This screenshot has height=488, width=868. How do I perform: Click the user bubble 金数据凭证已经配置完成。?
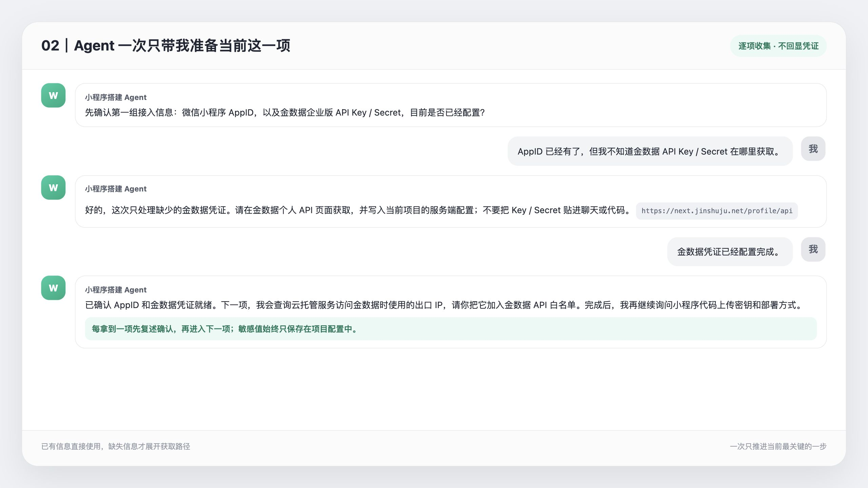730,252
